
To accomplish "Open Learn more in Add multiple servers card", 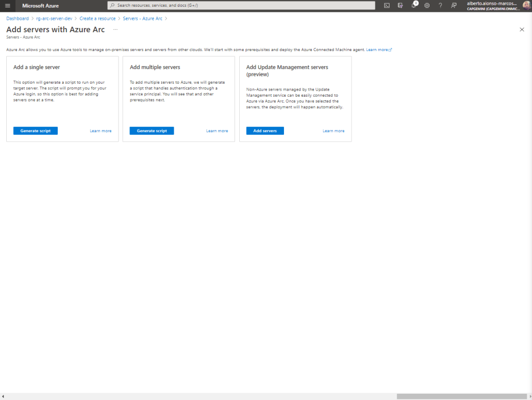I will tap(217, 131).
